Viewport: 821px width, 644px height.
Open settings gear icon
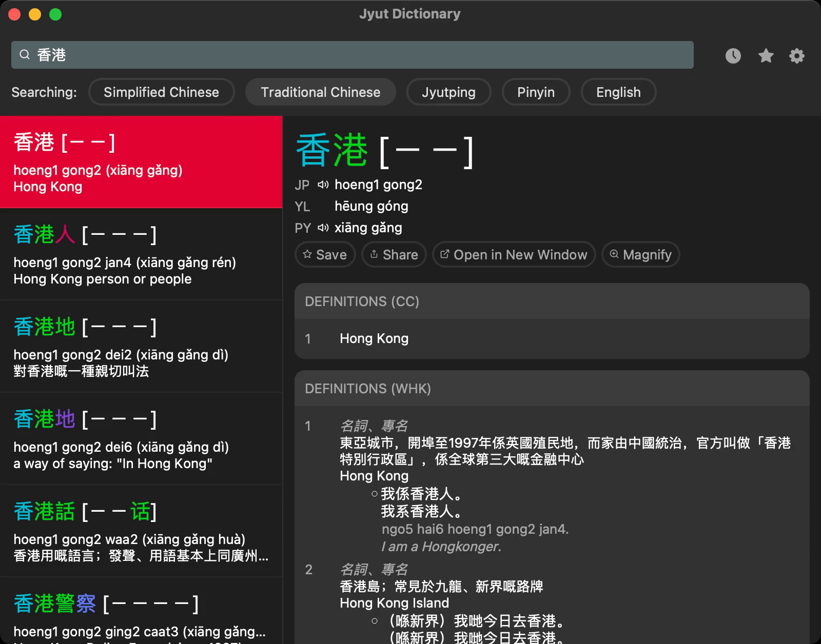pyautogui.click(x=797, y=55)
